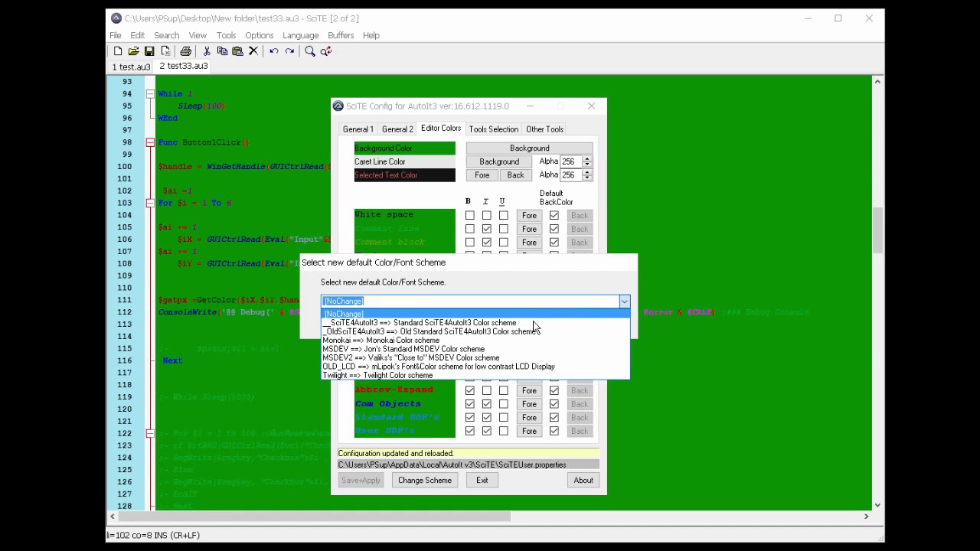Switch to the 2 test33.au3 buffer tab

(x=184, y=66)
